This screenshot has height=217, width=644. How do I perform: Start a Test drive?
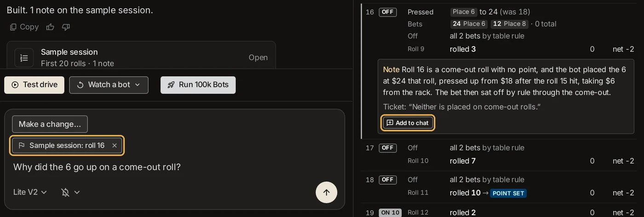pos(34,85)
